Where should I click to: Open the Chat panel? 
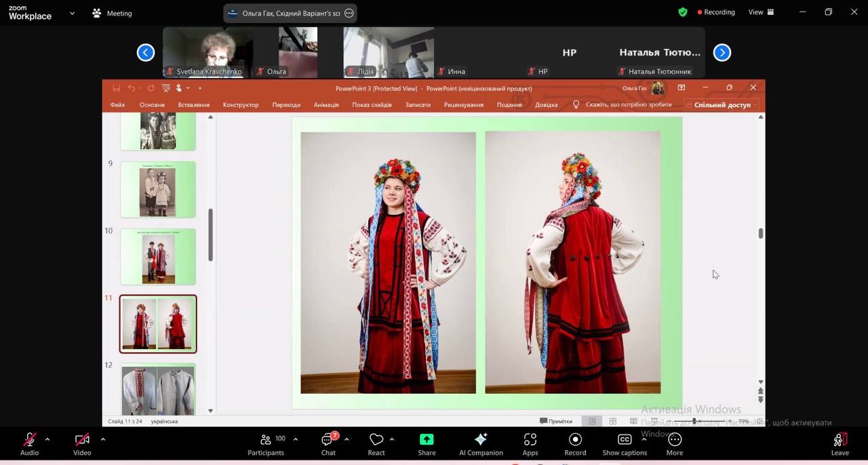[x=328, y=444]
